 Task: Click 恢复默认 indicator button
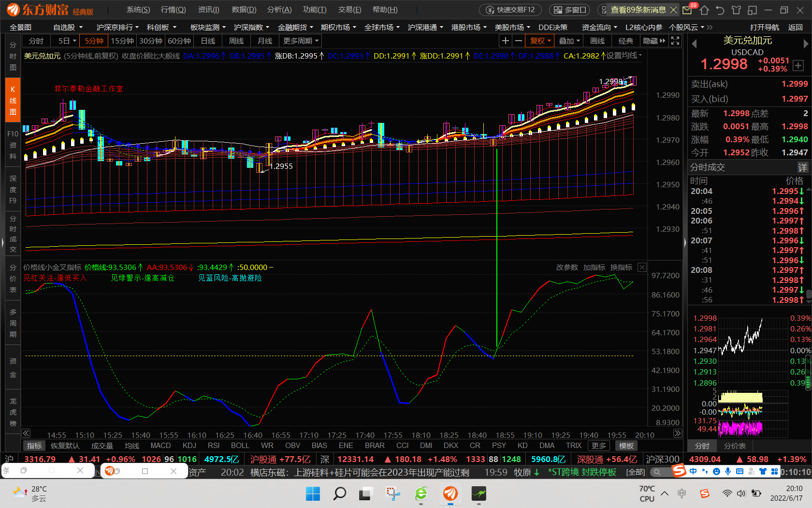pyautogui.click(x=65, y=446)
